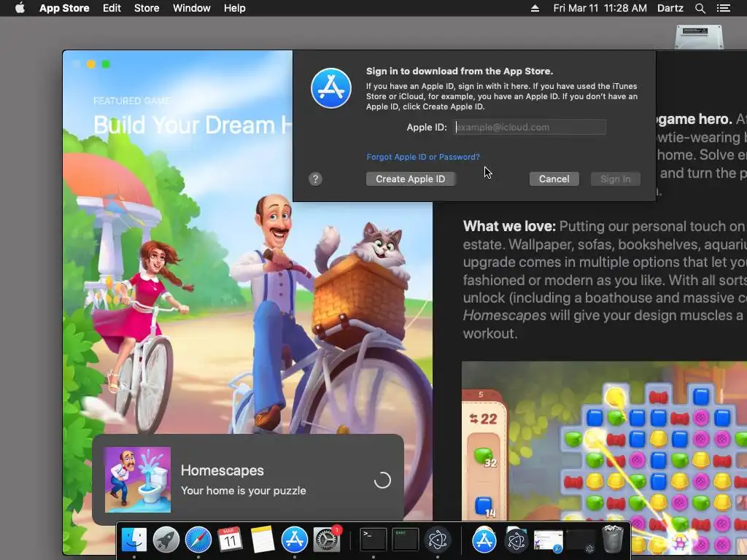Image resolution: width=747 pixels, height=560 pixels.
Task: Open Launchpad rocket icon in the Dock
Action: [x=166, y=540]
